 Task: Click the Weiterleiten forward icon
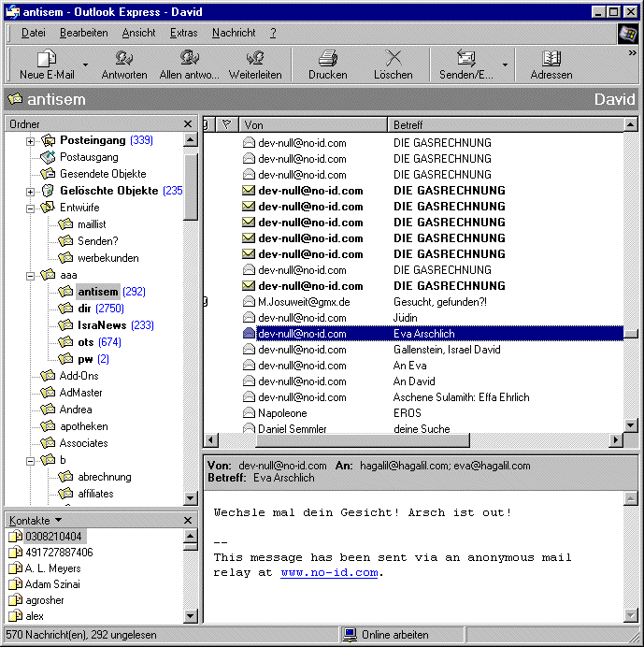click(x=255, y=58)
